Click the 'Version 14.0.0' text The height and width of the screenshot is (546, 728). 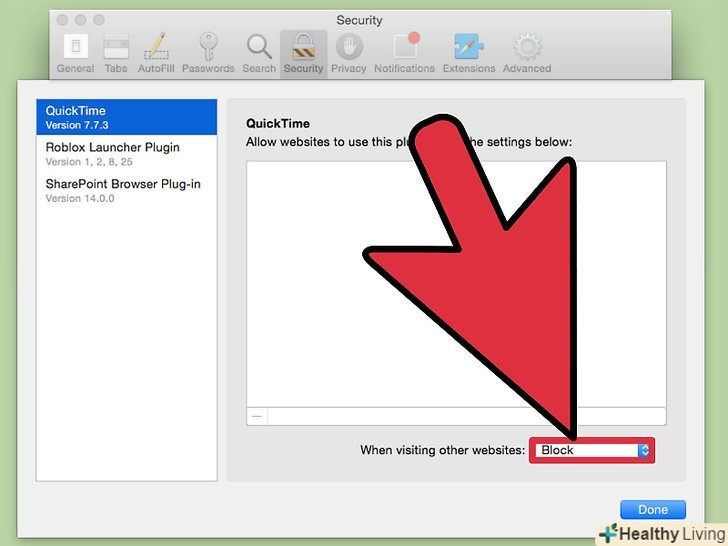[x=80, y=198]
